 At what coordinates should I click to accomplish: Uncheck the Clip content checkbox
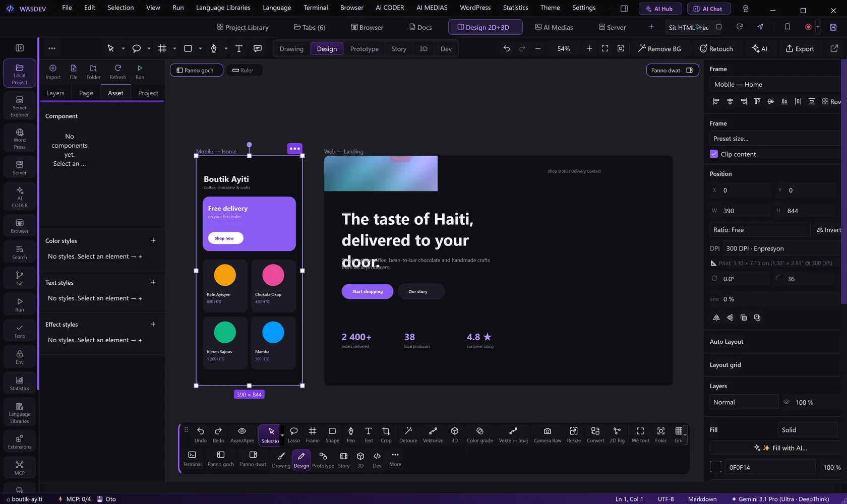tap(714, 154)
